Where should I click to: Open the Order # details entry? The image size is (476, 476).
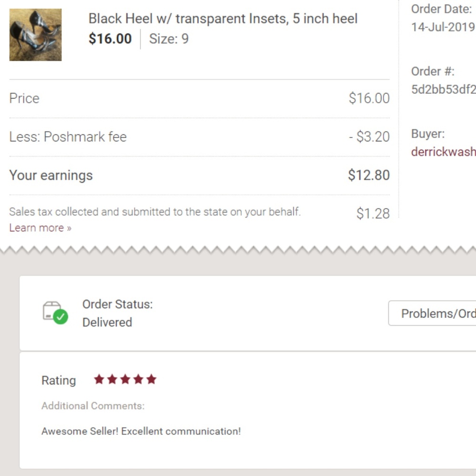click(443, 89)
